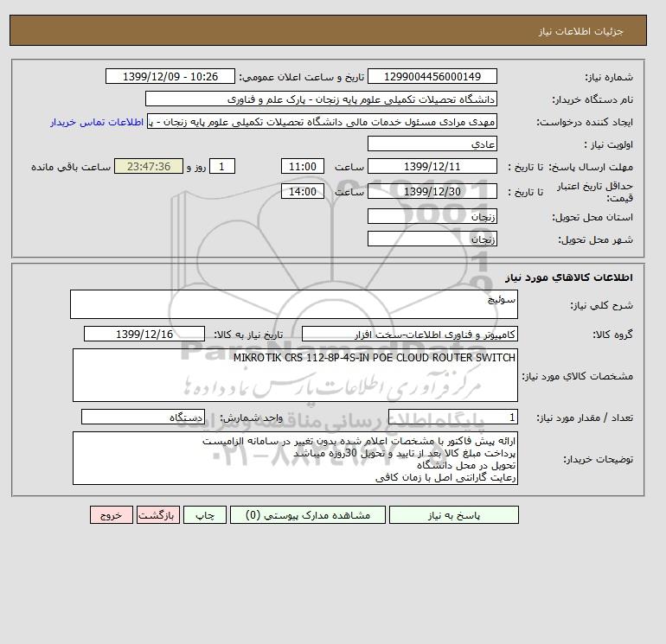
Task: Click MIKROTIK CRS 112-8P-4S-IN specification box
Action: click(x=295, y=375)
